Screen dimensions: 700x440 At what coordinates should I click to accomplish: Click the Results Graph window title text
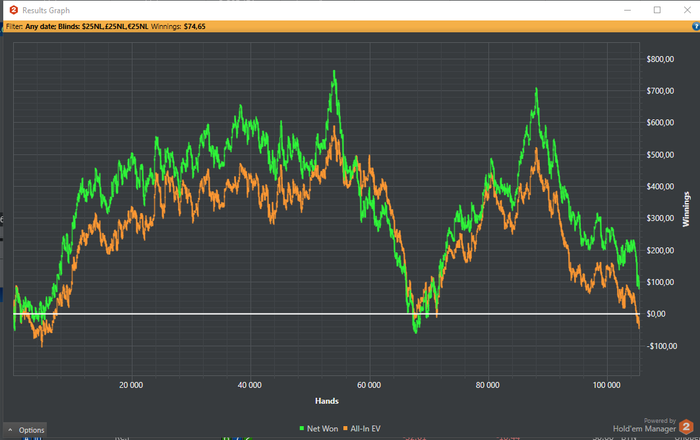point(46,9)
